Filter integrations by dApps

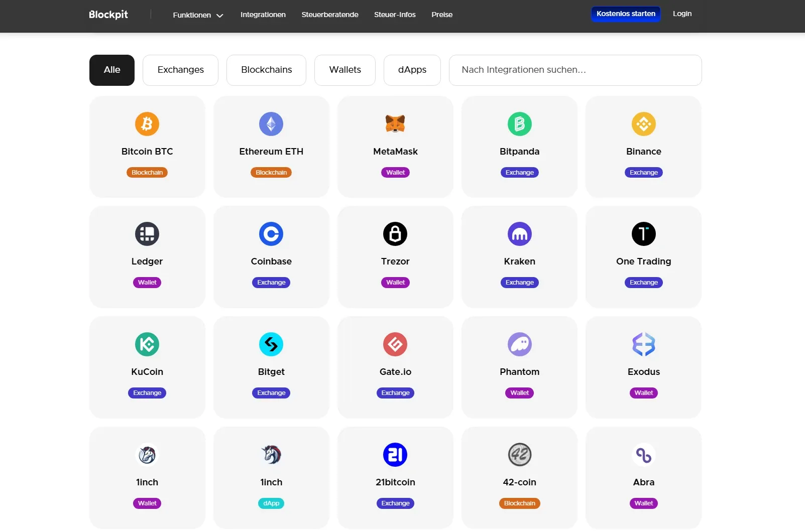coord(412,70)
